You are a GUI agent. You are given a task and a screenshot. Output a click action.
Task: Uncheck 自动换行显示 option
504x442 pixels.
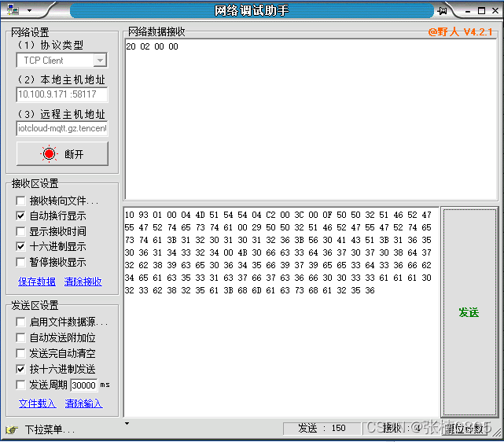(20, 215)
